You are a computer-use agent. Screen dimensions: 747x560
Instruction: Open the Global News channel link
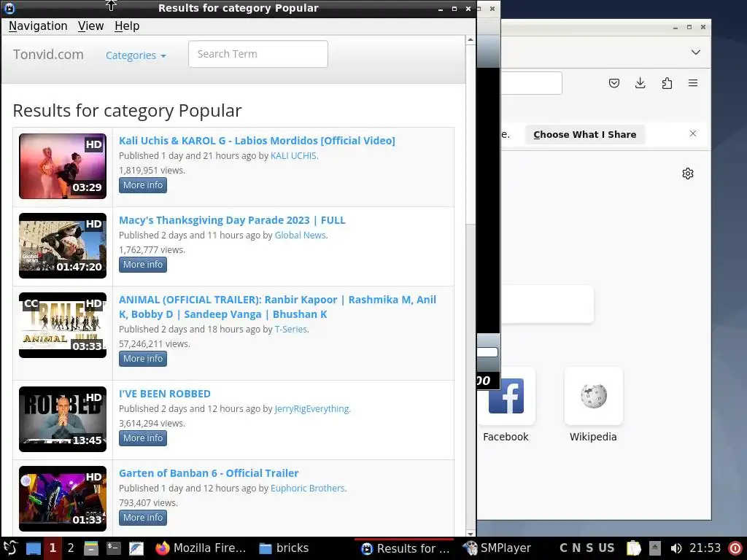coord(300,236)
